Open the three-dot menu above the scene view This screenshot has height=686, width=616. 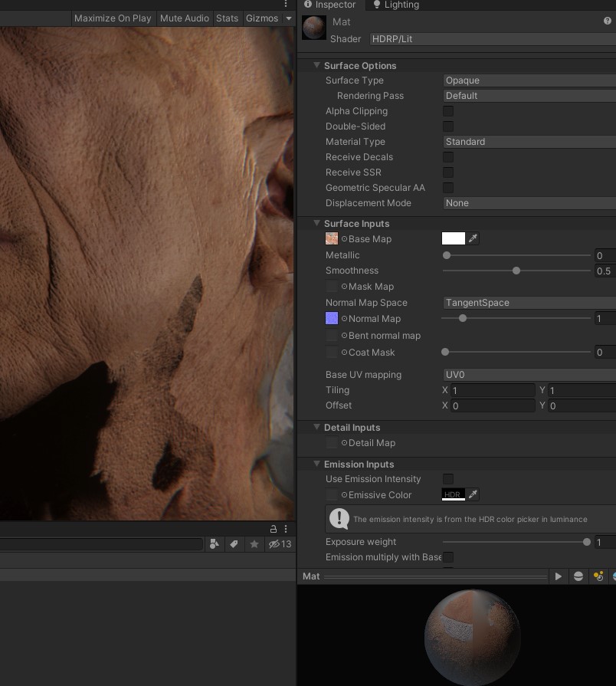[286, 530]
